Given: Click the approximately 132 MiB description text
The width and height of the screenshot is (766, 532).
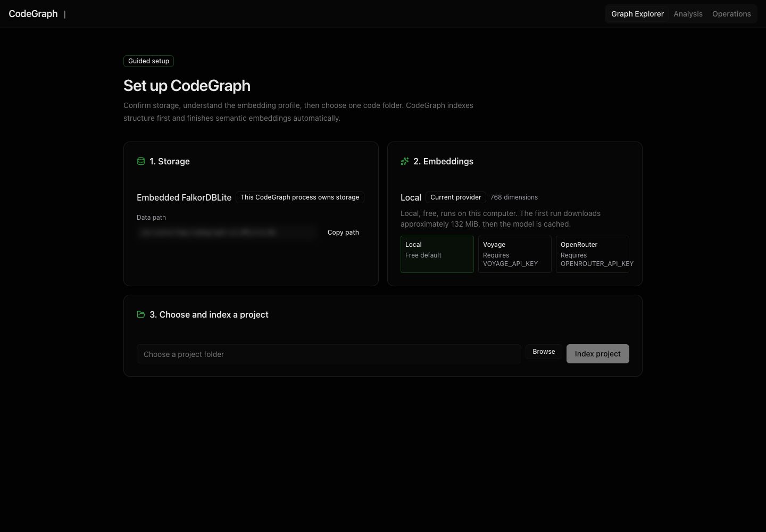Looking at the screenshot, I should [501, 219].
